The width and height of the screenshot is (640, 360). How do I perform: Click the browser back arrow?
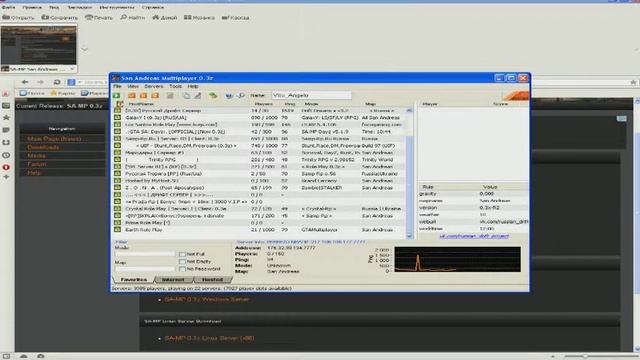click(x=25, y=82)
